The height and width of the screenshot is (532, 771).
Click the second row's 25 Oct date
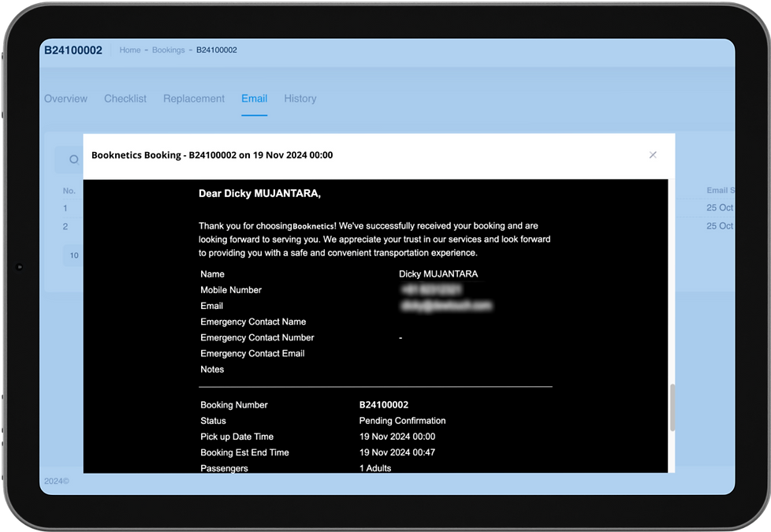tap(720, 226)
